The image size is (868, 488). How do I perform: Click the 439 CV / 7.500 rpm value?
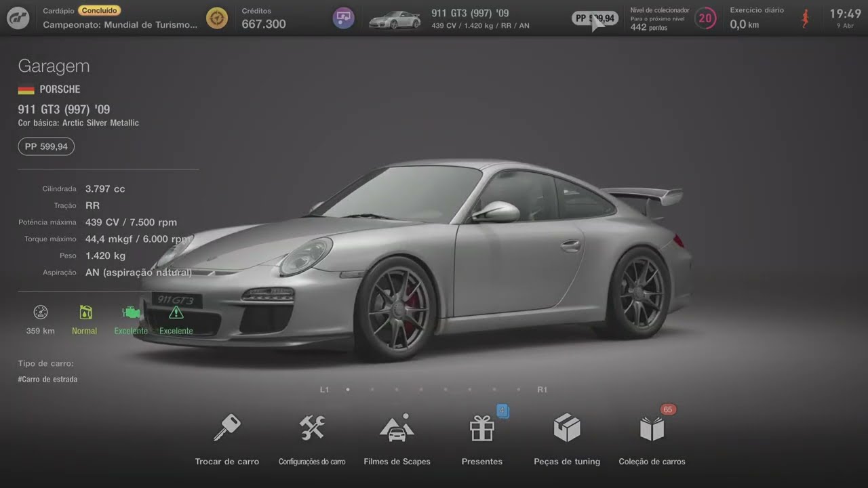click(x=131, y=222)
